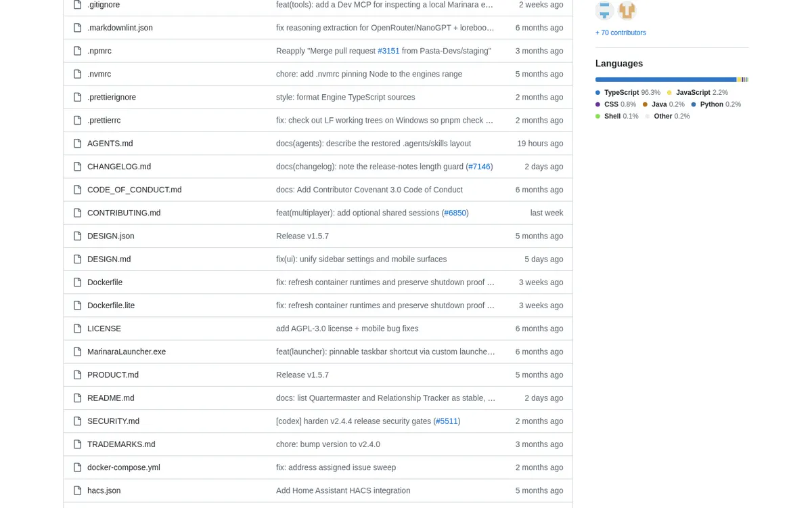Open the CONTRIBUTING.md file
This screenshot has width=812, height=508.
(124, 213)
